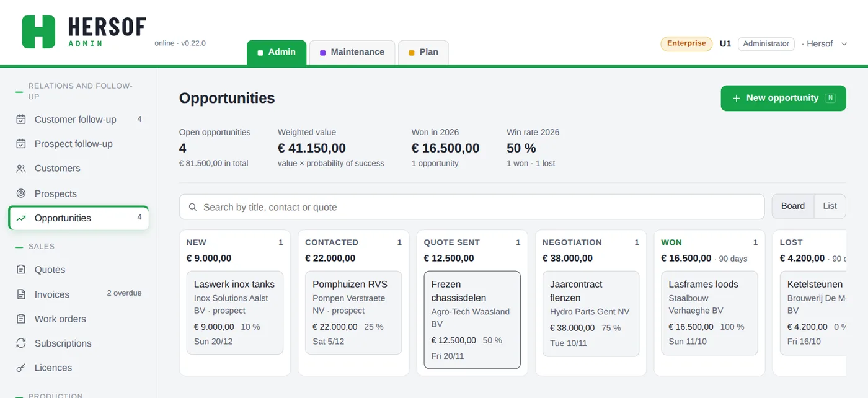Click the Administrator role badge
This screenshot has width=868, height=398.
point(766,44)
